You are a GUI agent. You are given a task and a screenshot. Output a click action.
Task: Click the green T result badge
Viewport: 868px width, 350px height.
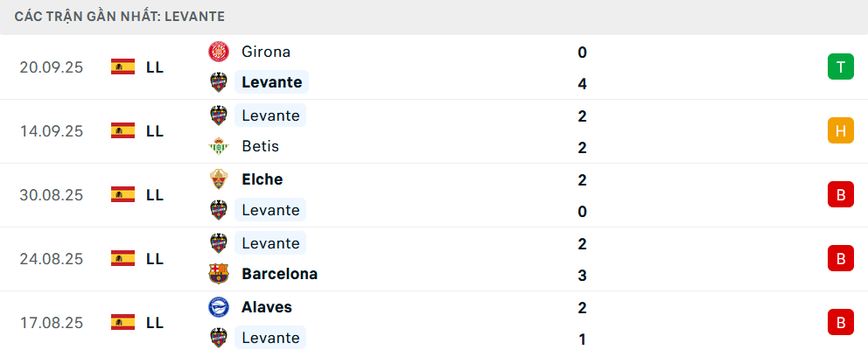point(840,66)
